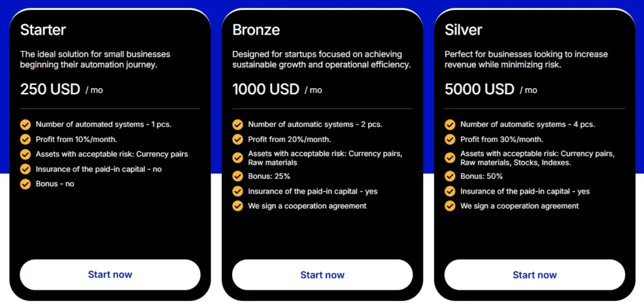644x308 pixels.
Task: Click the 250 USD price text
Action: tap(50, 89)
